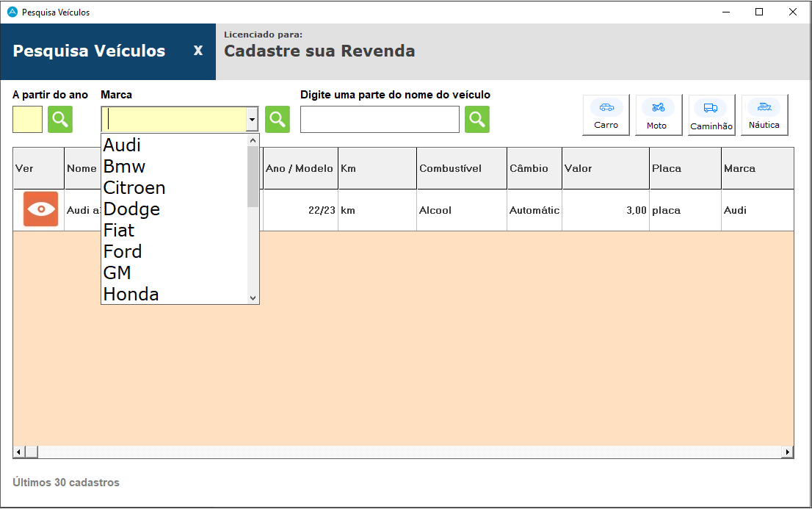Click the green search icon next to year field
Screen dimensions: 812x509
pos(60,119)
